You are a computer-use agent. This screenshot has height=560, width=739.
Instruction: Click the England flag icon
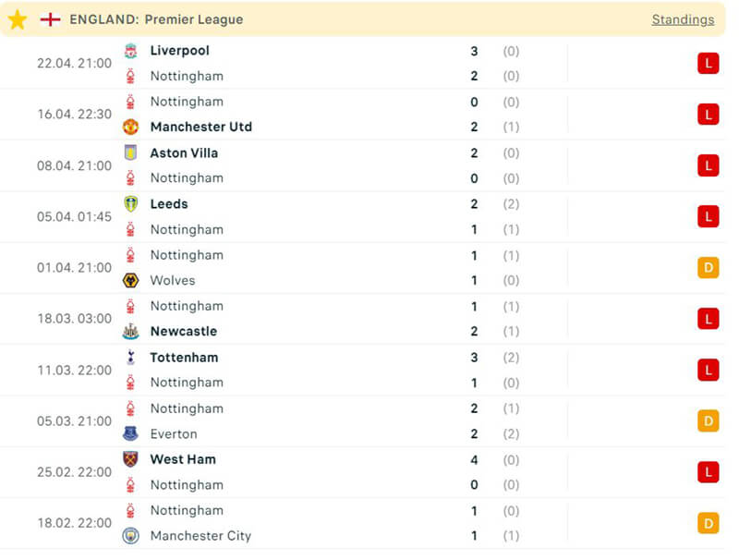[50, 19]
